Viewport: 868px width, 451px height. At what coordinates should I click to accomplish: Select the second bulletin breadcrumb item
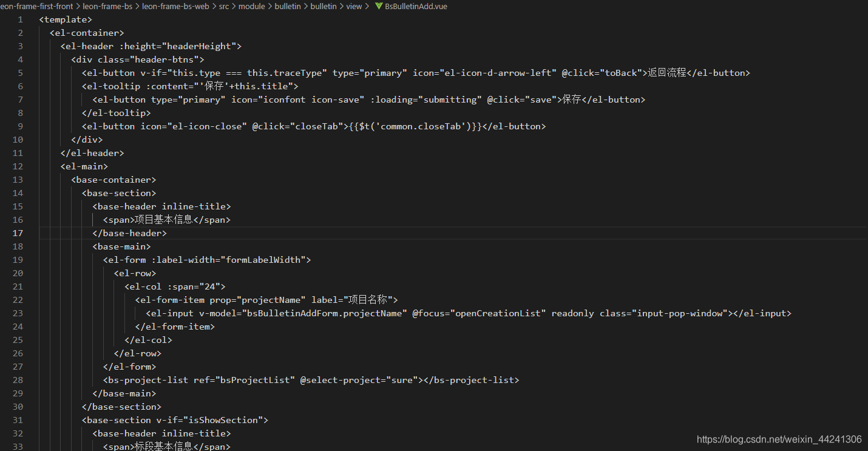pos(324,6)
